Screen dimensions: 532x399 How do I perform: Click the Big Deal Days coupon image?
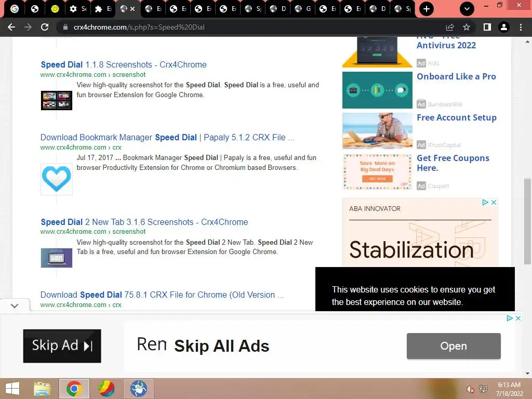(x=377, y=171)
